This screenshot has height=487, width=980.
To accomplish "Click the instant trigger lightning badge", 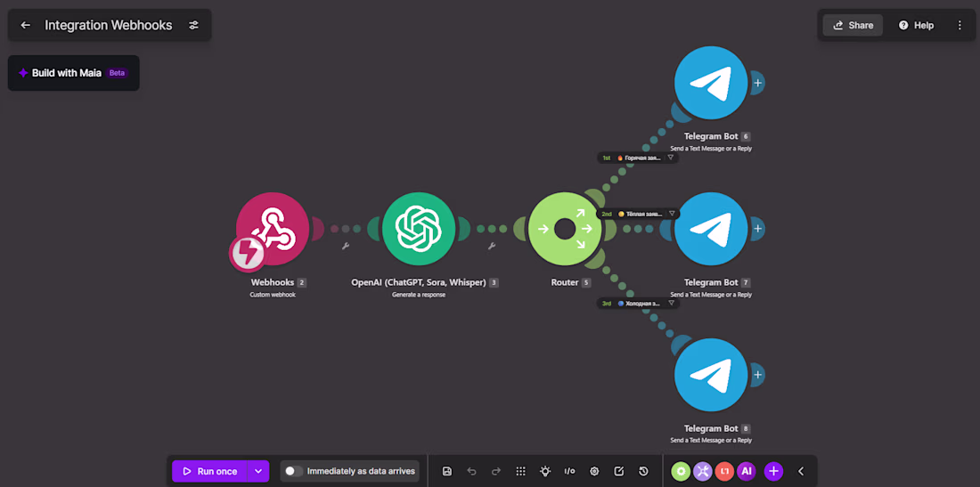I will coord(248,253).
